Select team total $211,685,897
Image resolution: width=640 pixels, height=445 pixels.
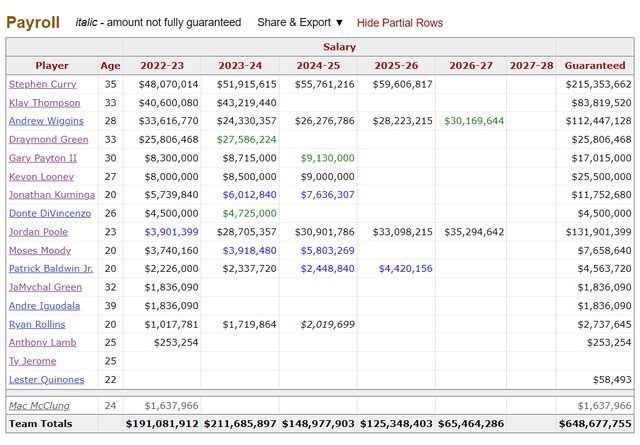(x=240, y=424)
